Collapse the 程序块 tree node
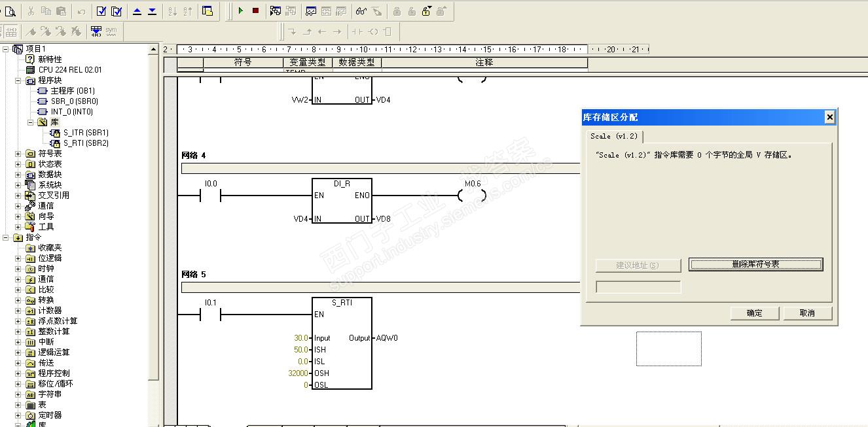The image size is (868, 427). coord(18,80)
